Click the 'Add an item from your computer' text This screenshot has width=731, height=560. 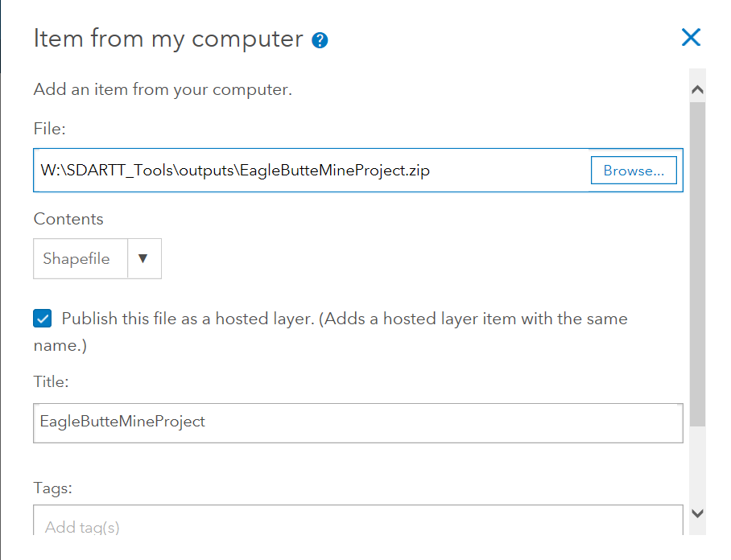click(x=163, y=89)
